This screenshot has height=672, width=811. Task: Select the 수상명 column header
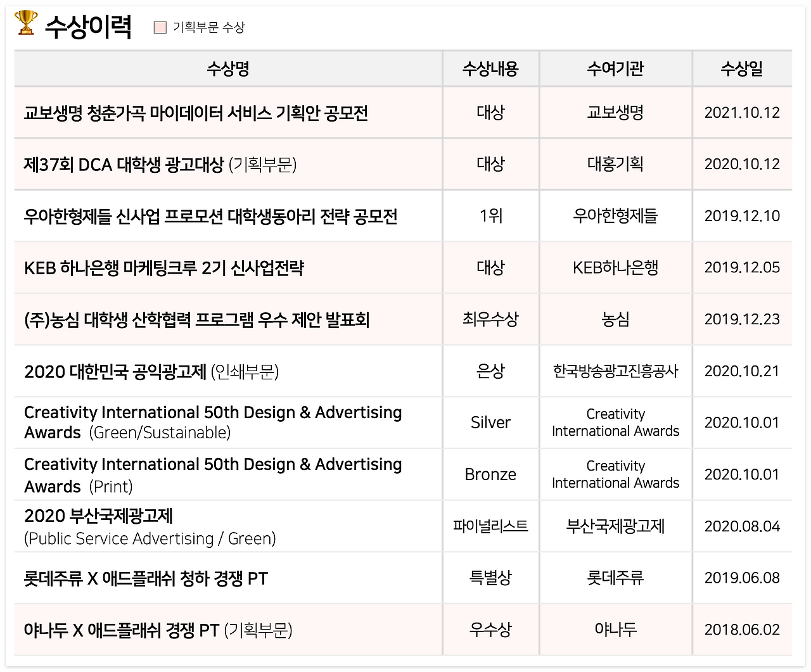(x=228, y=68)
